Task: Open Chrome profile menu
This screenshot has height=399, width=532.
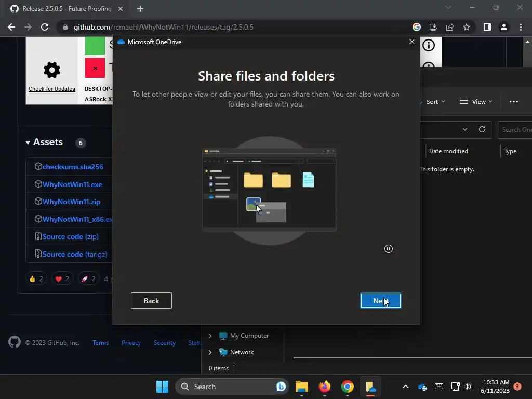Action: [x=504, y=27]
